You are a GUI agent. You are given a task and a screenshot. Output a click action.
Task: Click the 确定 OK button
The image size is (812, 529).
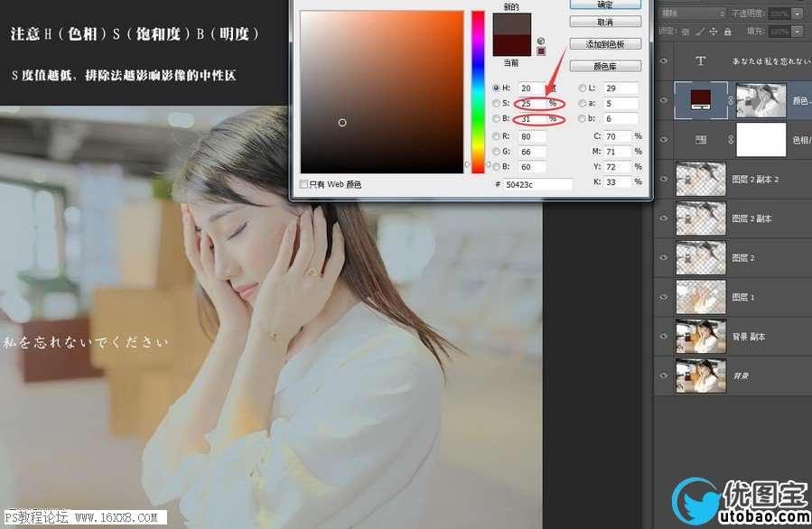tap(605, 5)
